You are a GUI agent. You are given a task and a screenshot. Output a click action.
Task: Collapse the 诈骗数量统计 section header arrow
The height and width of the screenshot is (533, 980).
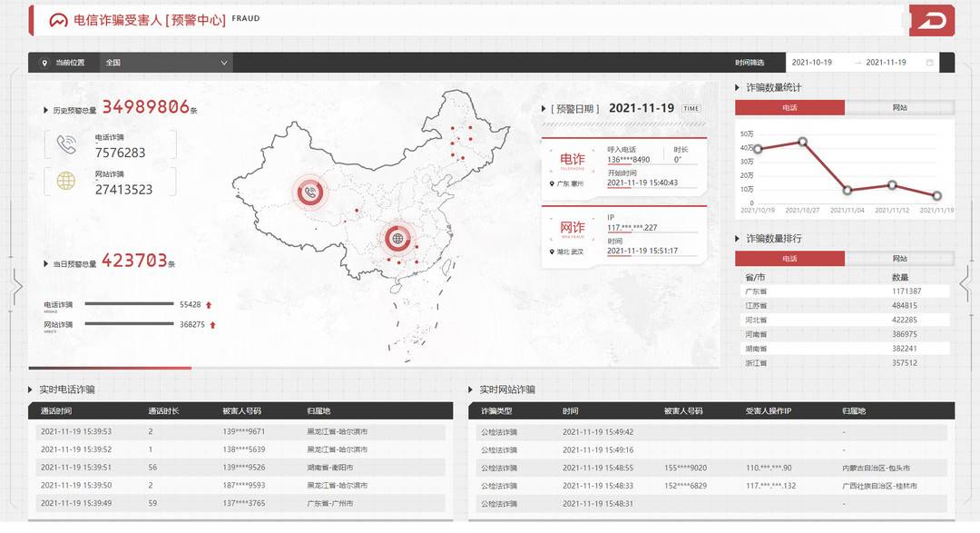click(x=737, y=87)
